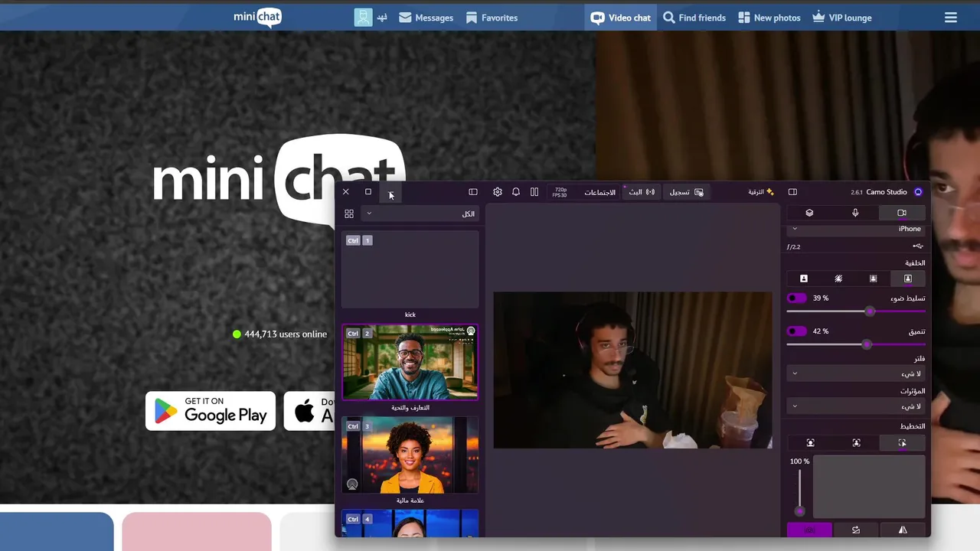
Task: Pause the Camo video feed
Action: (x=534, y=192)
